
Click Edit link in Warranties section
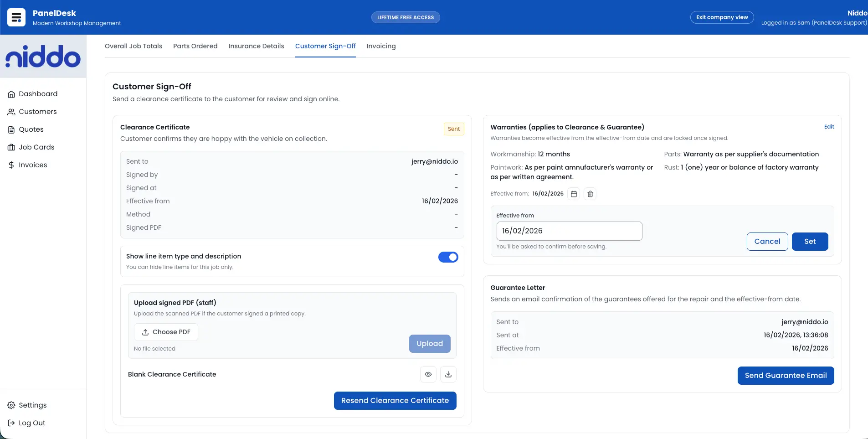pos(829,127)
